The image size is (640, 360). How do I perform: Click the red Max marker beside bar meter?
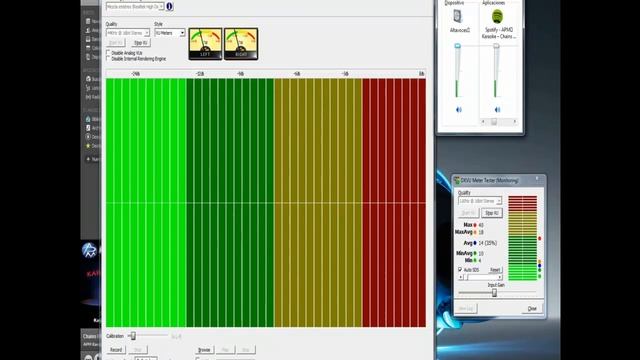click(x=540, y=238)
